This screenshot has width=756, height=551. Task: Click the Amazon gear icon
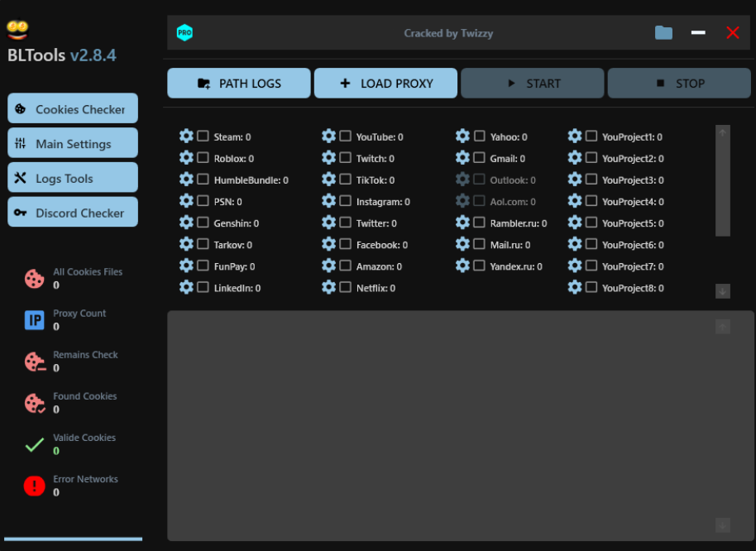point(328,266)
